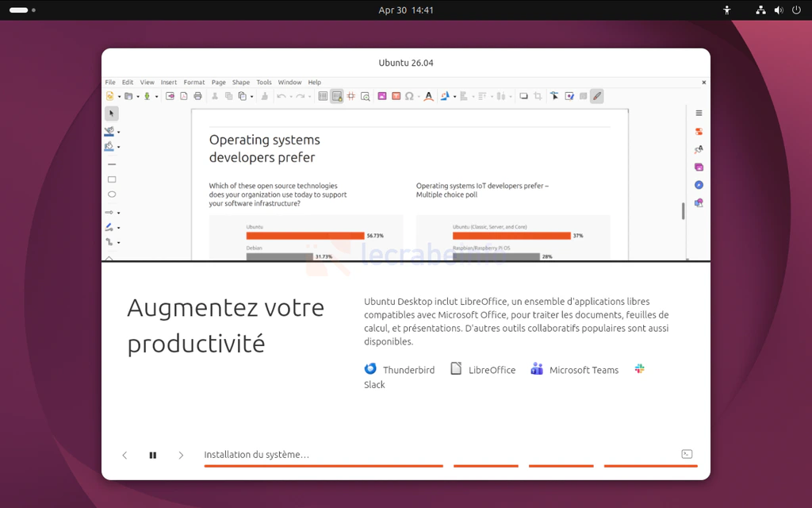
Task: Click the Thunderbird app label
Action: coord(408,370)
